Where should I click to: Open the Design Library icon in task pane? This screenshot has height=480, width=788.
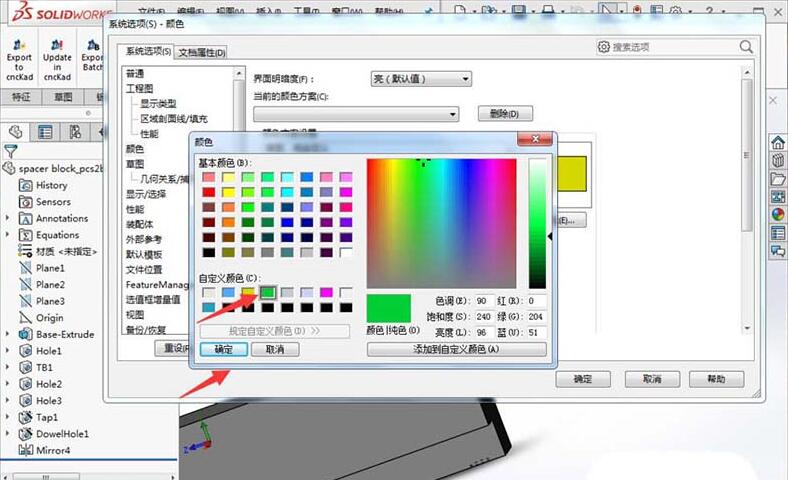(778, 161)
